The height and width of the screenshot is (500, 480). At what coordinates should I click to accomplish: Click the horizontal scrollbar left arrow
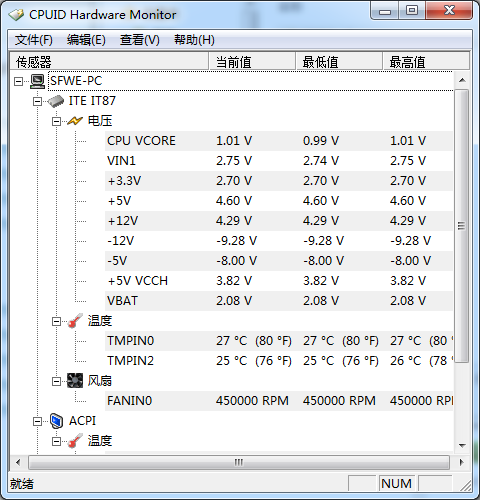coord(18,463)
